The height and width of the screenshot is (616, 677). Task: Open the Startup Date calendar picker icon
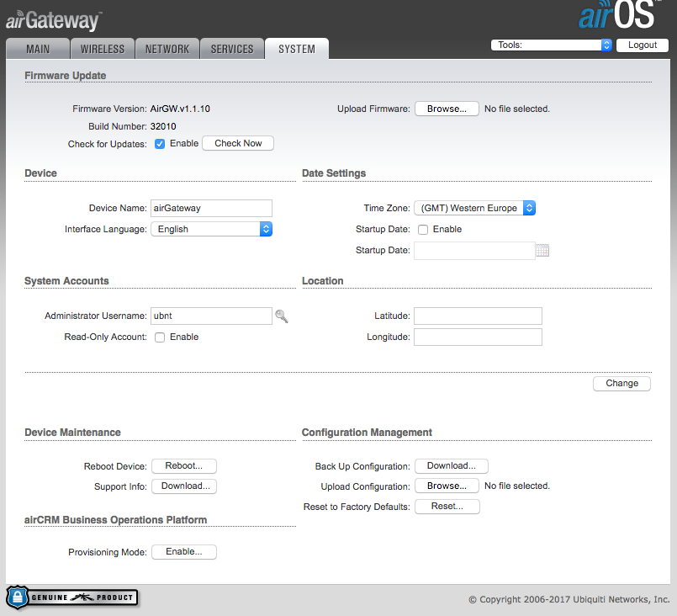[542, 251]
